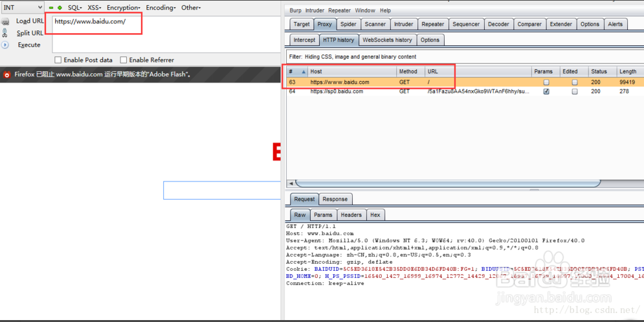The image size is (644, 322).
Task: Open the Window menu
Action: pyautogui.click(x=365, y=10)
